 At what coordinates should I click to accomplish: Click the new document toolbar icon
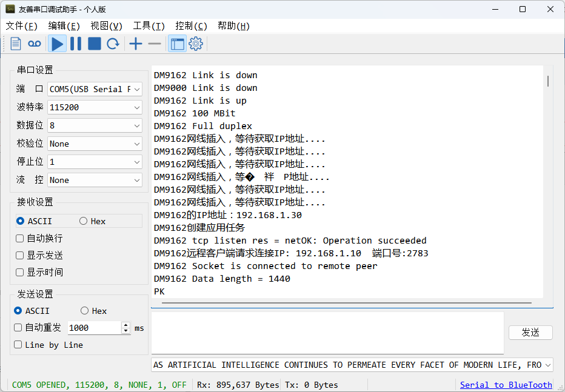pyautogui.click(x=16, y=44)
